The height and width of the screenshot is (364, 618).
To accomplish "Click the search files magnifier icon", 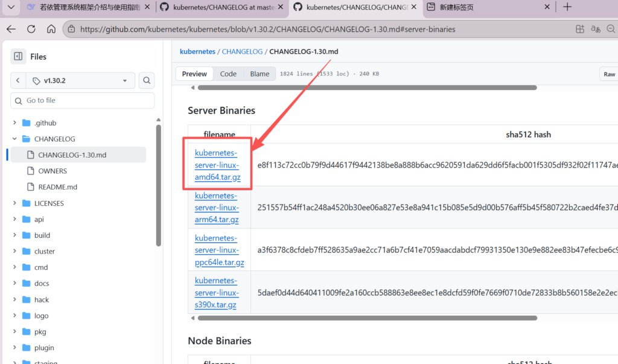I will pos(147,80).
